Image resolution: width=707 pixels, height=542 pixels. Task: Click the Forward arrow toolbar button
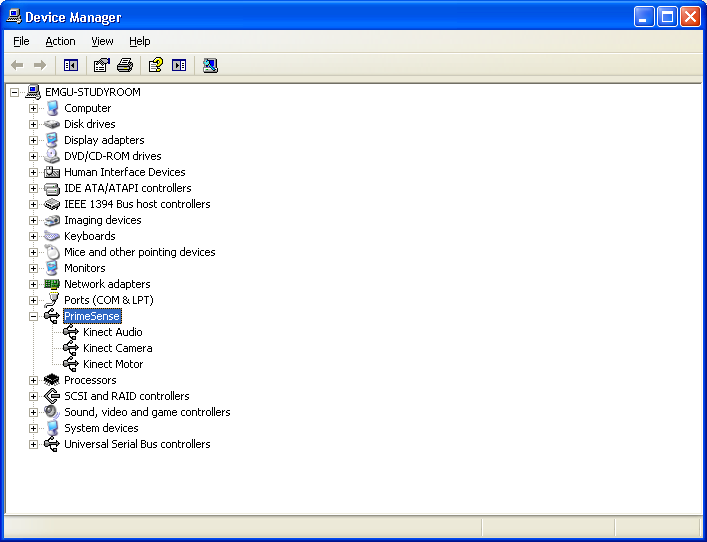[40, 65]
